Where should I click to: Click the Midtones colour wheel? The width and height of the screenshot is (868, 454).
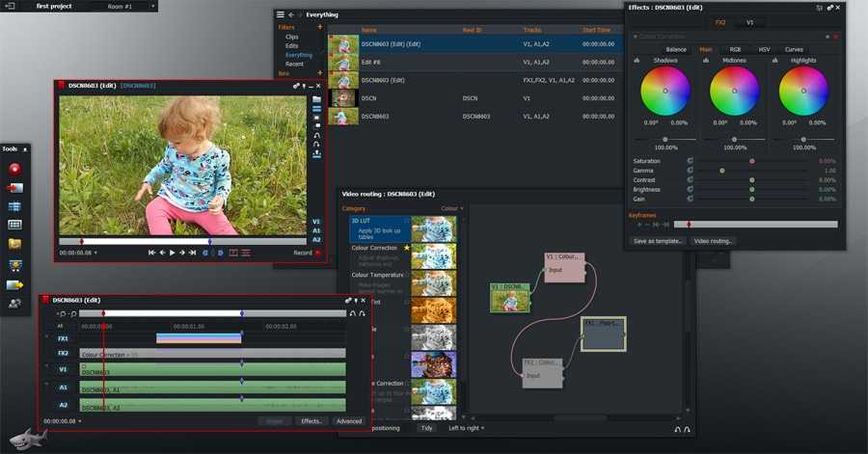(x=734, y=92)
